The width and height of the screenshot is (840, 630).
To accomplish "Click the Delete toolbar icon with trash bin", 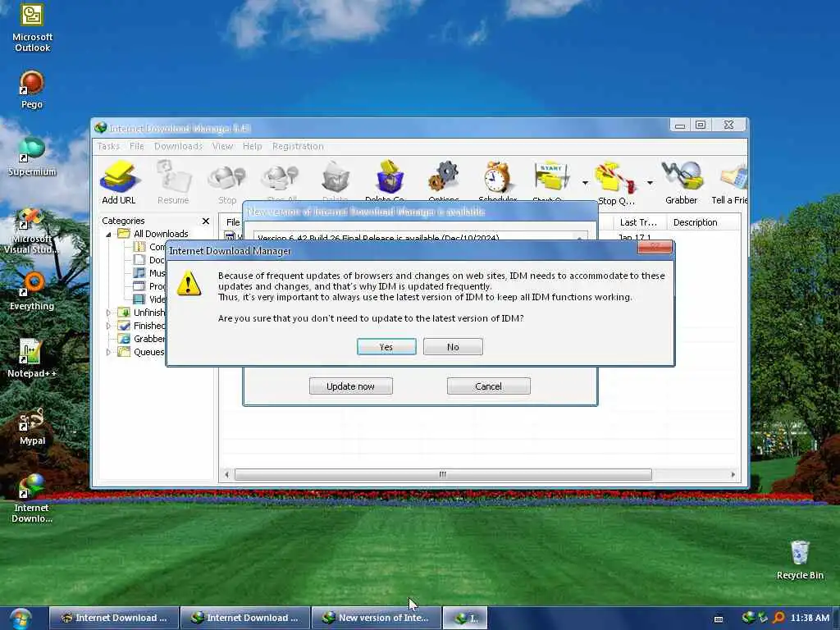I will coord(336,180).
